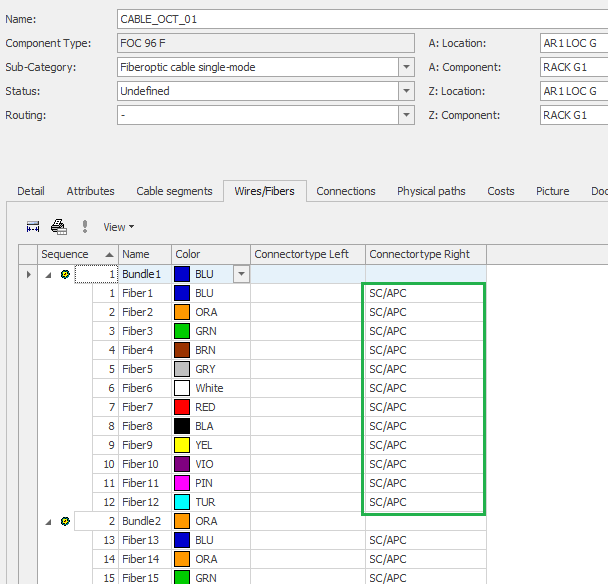Open the Routing dropdown

coord(406,115)
